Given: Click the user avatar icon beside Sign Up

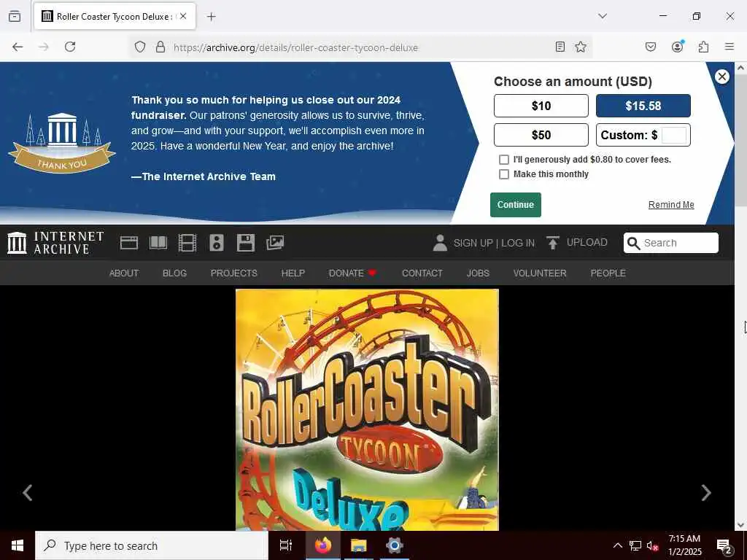Looking at the screenshot, I should (x=440, y=242).
